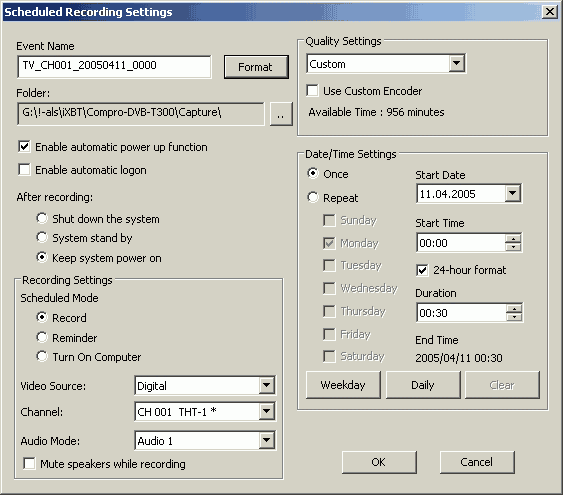Screen dimensions: 563x495
Task: Expand the Start Date picker
Action: (x=513, y=193)
